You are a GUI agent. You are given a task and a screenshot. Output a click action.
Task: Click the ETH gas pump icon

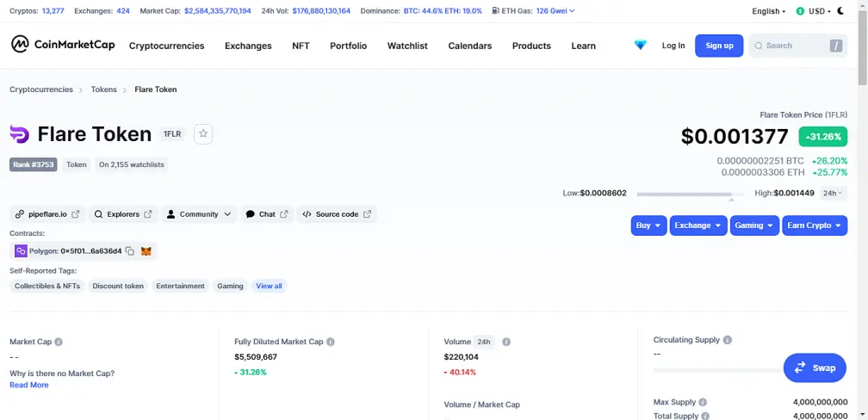click(x=495, y=10)
